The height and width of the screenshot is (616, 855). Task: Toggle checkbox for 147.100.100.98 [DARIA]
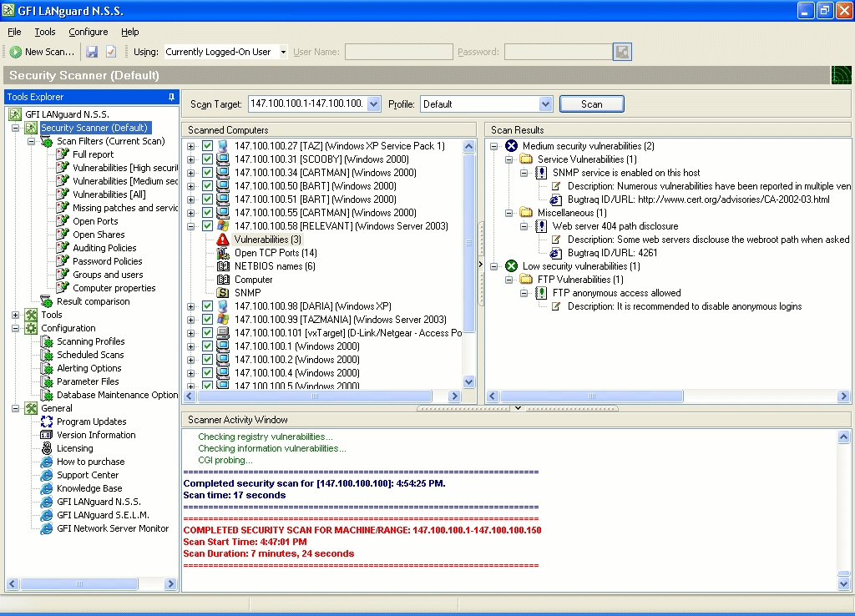207,306
